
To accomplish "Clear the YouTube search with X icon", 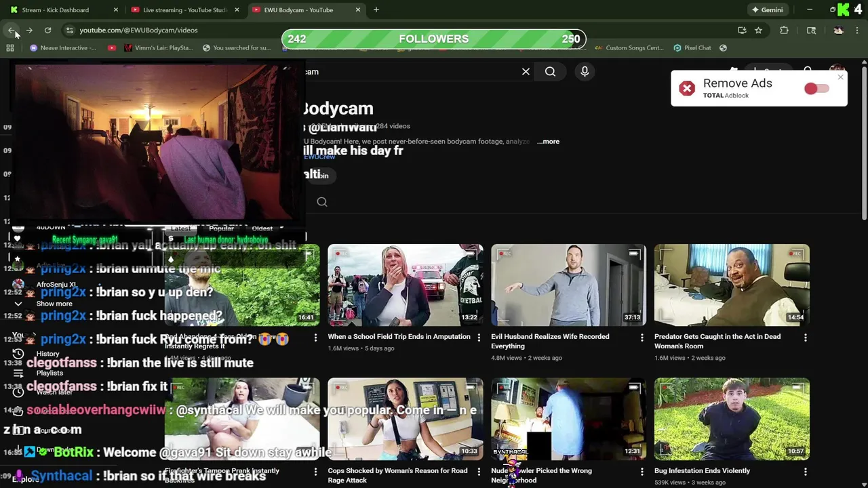I will [x=526, y=71].
